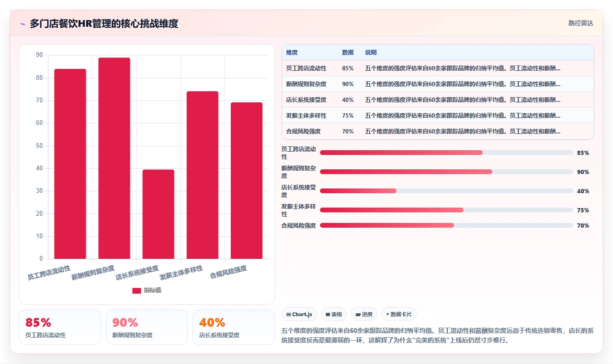Click the 85% value in the table
The height and width of the screenshot is (364, 613).
[x=348, y=68]
